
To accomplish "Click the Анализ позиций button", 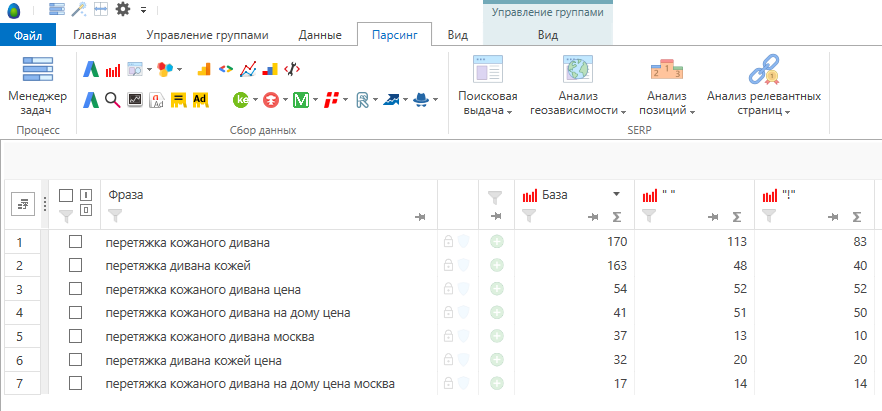I will coord(666,86).
